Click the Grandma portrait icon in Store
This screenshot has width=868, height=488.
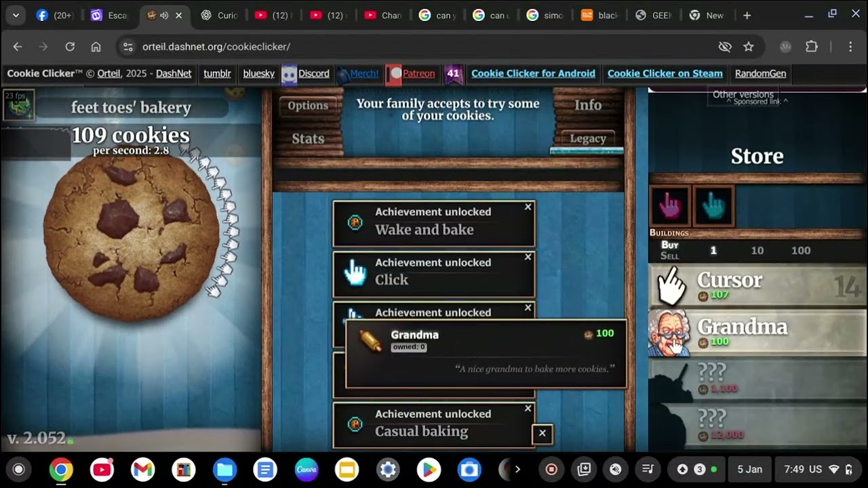pos(671,333)
